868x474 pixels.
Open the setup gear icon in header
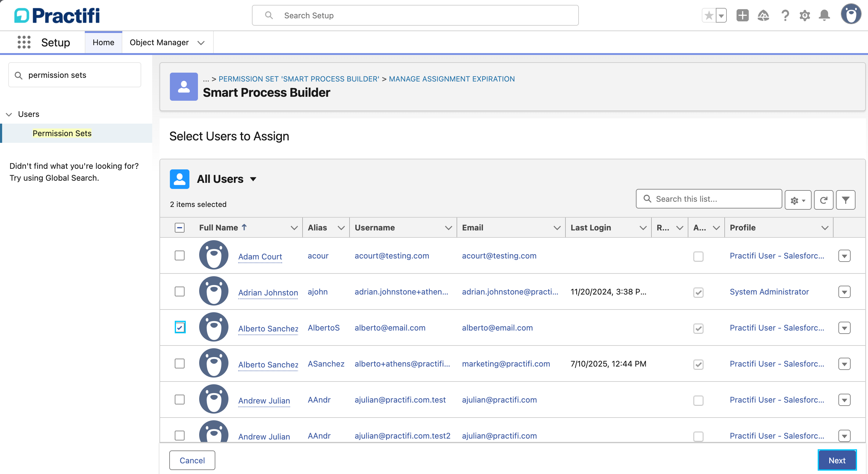pyautogui.click(x=805, y=16)
